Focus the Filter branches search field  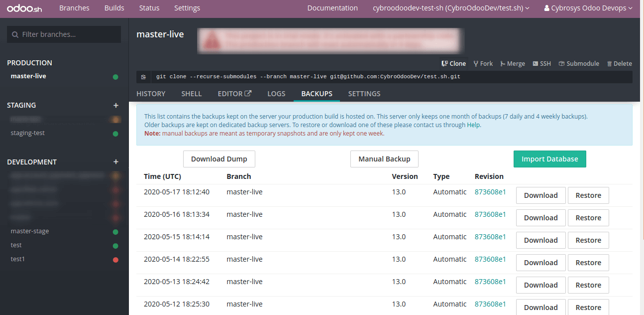click(64, 34)
